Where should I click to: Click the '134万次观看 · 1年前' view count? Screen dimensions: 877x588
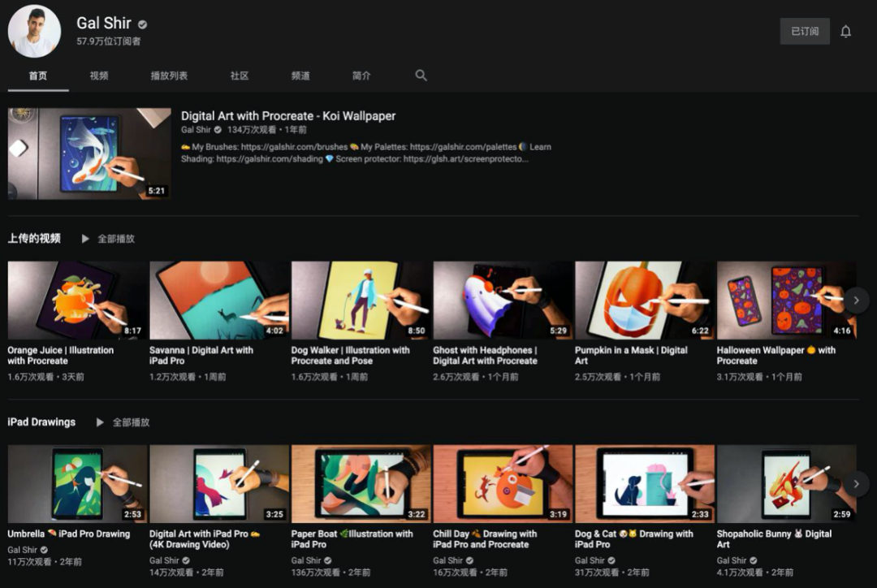tap(267, 130)
